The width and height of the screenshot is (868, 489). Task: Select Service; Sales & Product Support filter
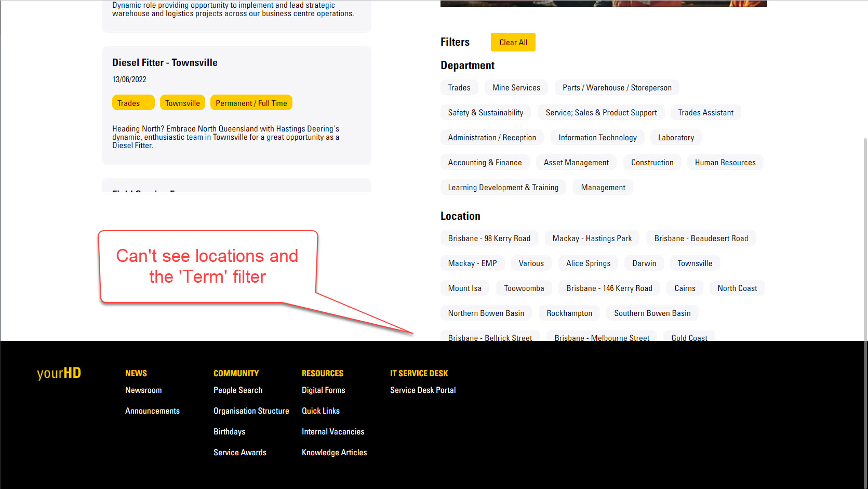(601, 113)
